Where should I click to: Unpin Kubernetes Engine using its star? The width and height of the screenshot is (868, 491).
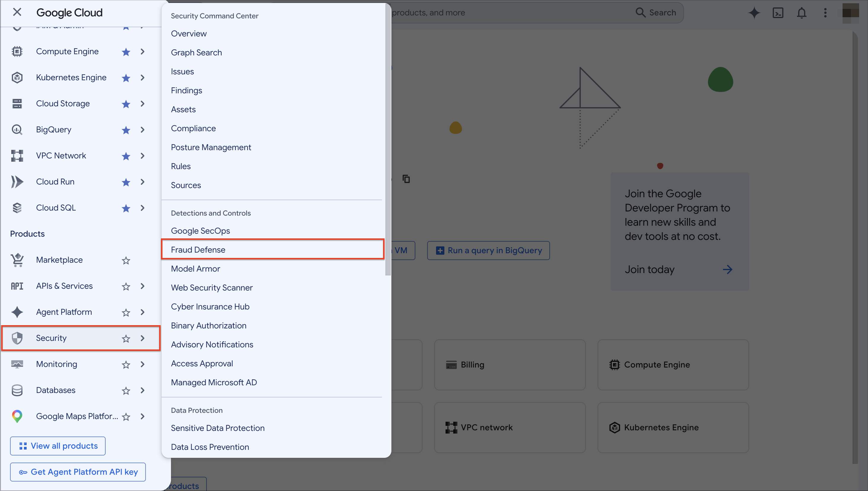tap(126, 78)
